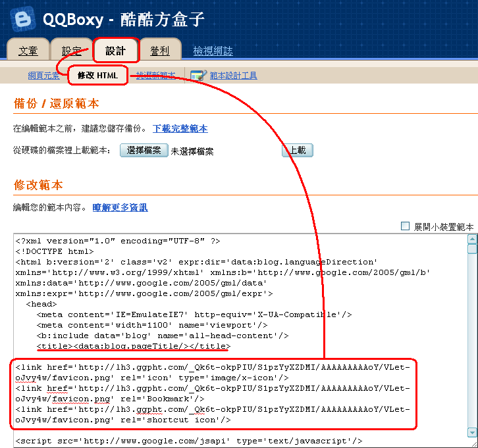This screenshot has height=448, width=478.
Task: Open the 範本設計工具 link
Action: [233, 75]
